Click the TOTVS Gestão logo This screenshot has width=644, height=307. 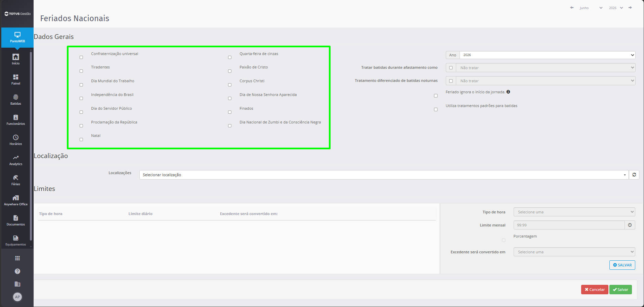pyautogui.click(x=17, y=14)
